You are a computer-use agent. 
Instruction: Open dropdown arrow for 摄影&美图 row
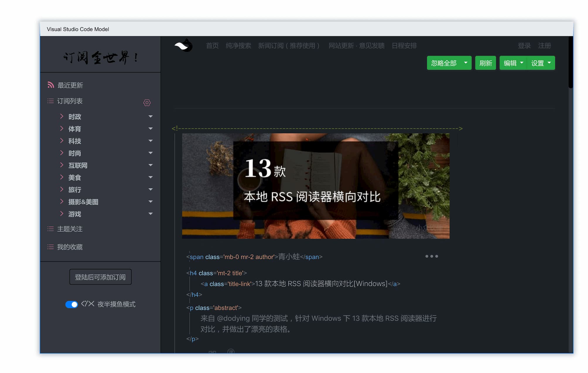pos(151,202)
